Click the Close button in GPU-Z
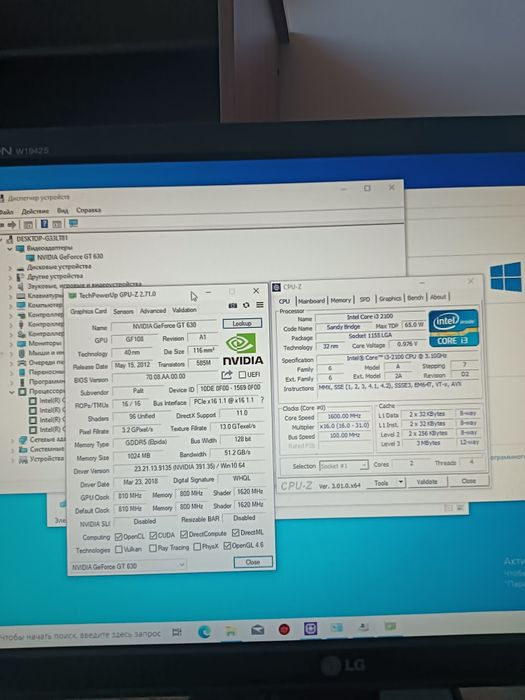Viewport: 525px width, 700px height. 253,562
